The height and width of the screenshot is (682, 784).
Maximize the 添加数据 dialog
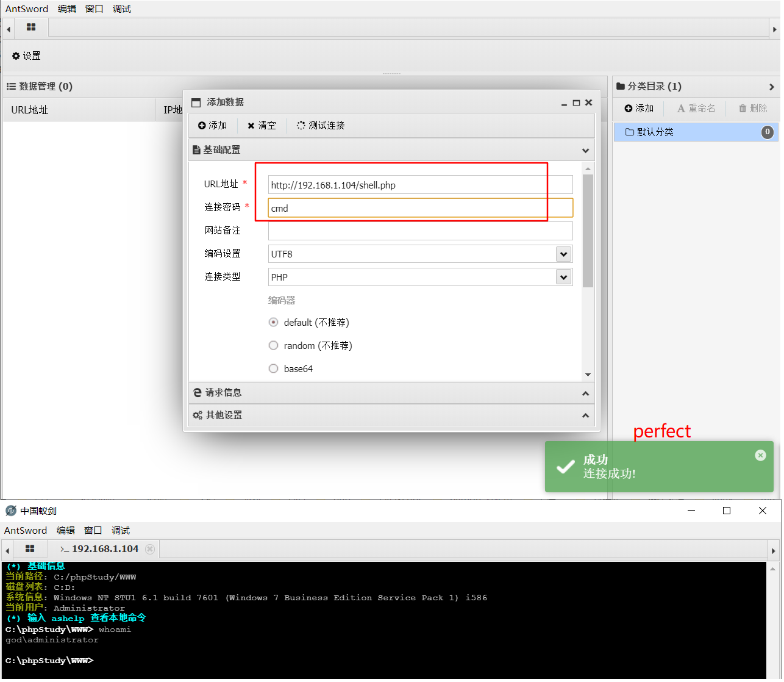tap(576, 103)
